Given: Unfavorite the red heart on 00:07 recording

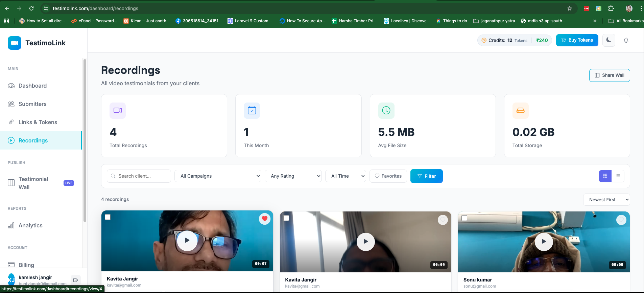Looking at the screenshot, I should coord(265,219).
